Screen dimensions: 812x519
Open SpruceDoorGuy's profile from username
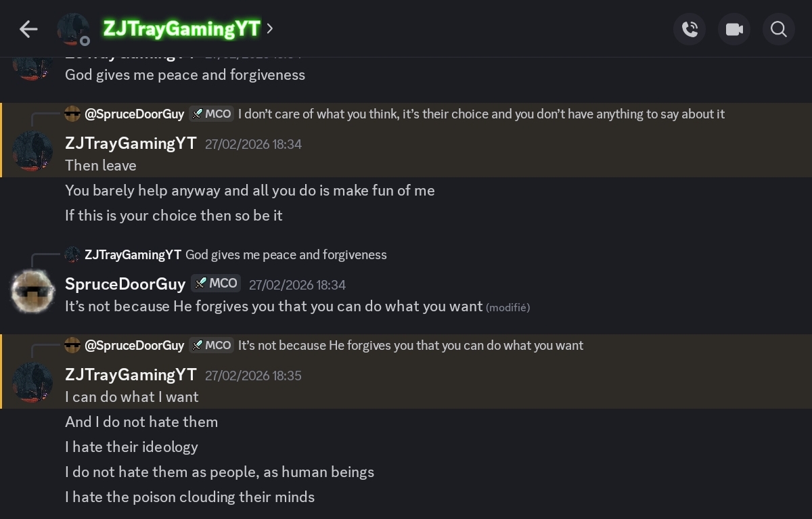(125, 284)
